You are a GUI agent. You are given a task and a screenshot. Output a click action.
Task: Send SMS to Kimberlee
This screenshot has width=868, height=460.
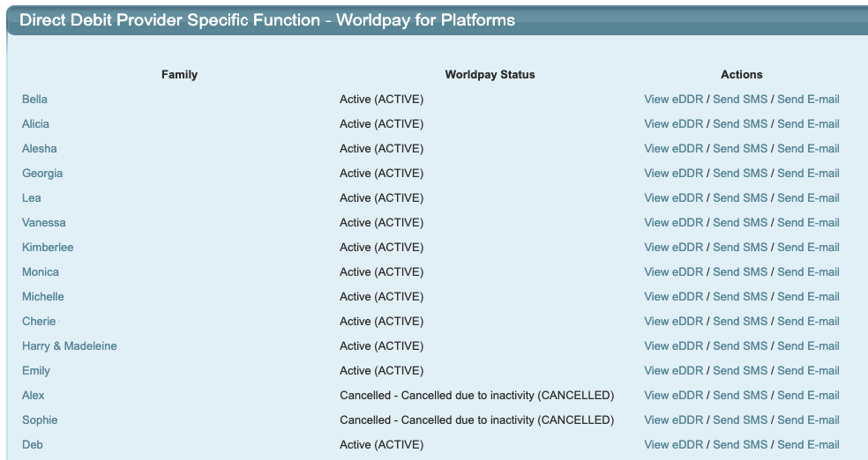pyautogui.click(x=740, y=247)
